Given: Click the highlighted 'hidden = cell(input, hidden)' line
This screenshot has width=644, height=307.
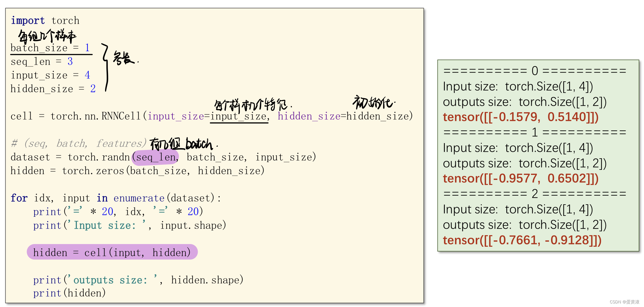Looking at the screenshot, I should click(112, 252).
